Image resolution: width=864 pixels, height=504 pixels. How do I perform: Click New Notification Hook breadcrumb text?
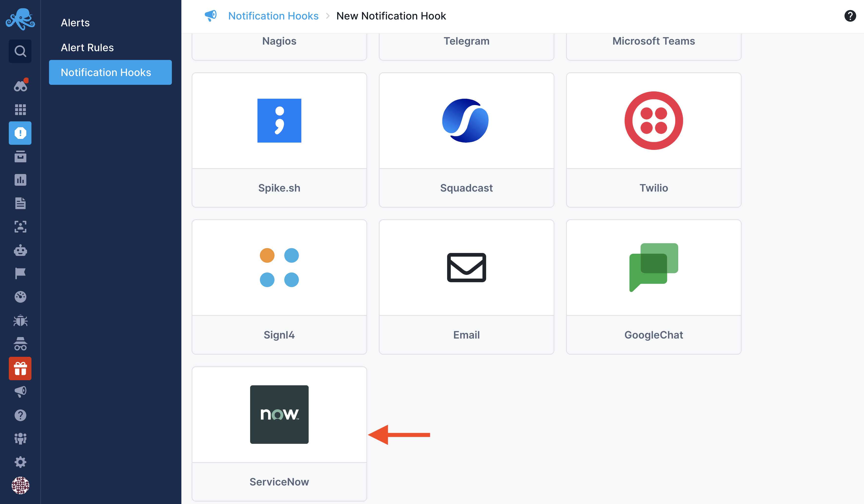tap(391, 16)
